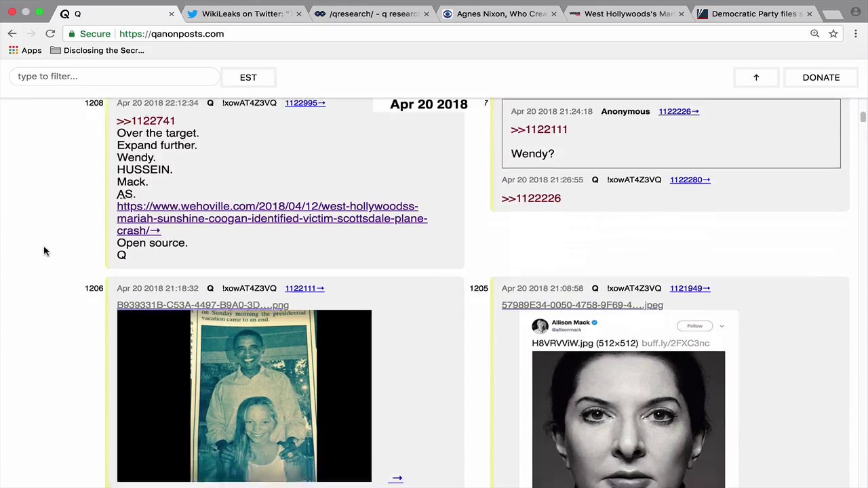The width and height of the screenshot is (868, 488).
Task: Close the /qresearch/ tab
Action: pyautogui.click(x=427, y=14)
